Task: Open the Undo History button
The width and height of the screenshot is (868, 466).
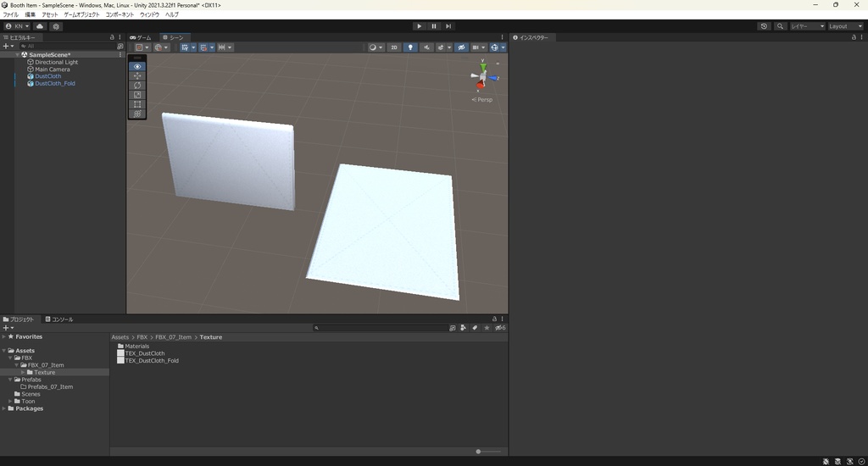Action: [764, 26]
